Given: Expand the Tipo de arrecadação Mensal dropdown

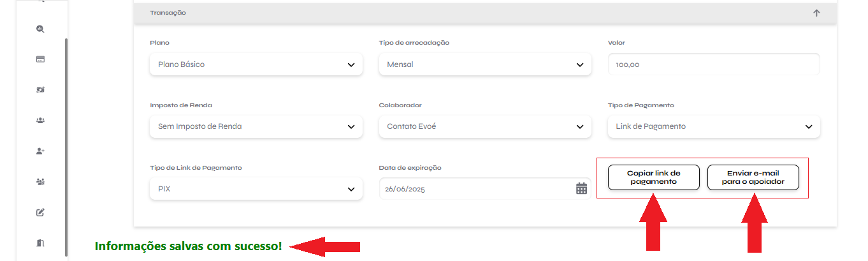Looking at the screenshot, I should coord(485,64).
